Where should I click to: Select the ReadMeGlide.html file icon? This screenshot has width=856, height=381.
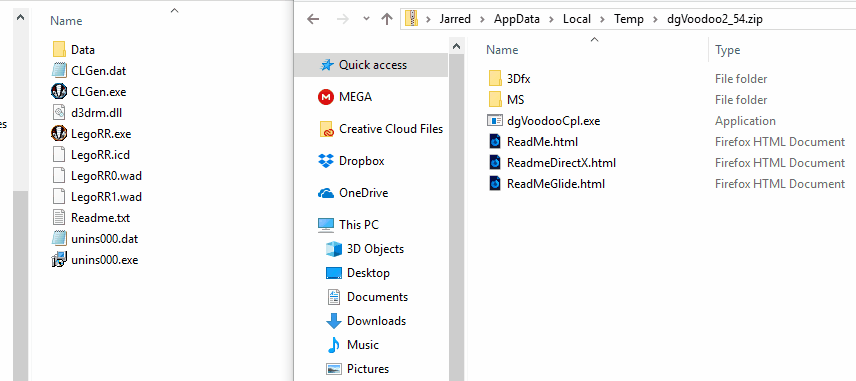pyautogui.click(x=495, y=184)
